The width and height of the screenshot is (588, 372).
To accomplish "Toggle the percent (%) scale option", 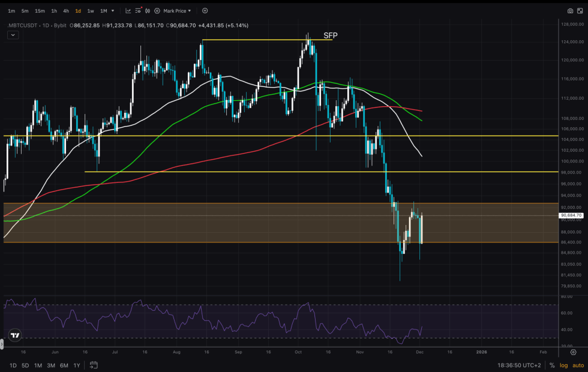I will click(x=551, y=365).
